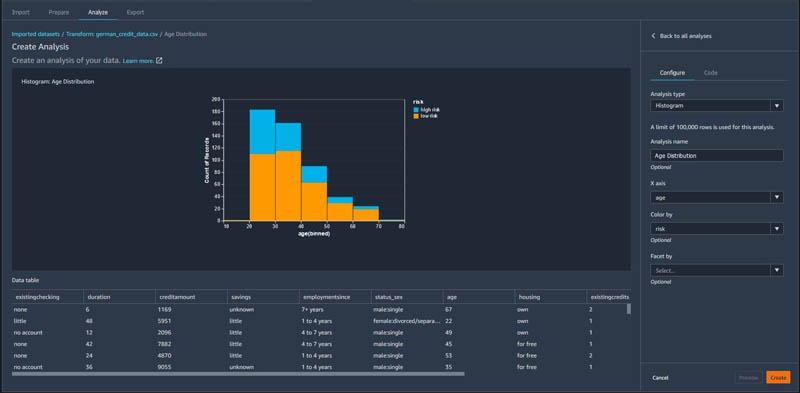Screen dimensions: 800x393
Task: Select the Configure tab in side panel
Action: click(672, 73)
